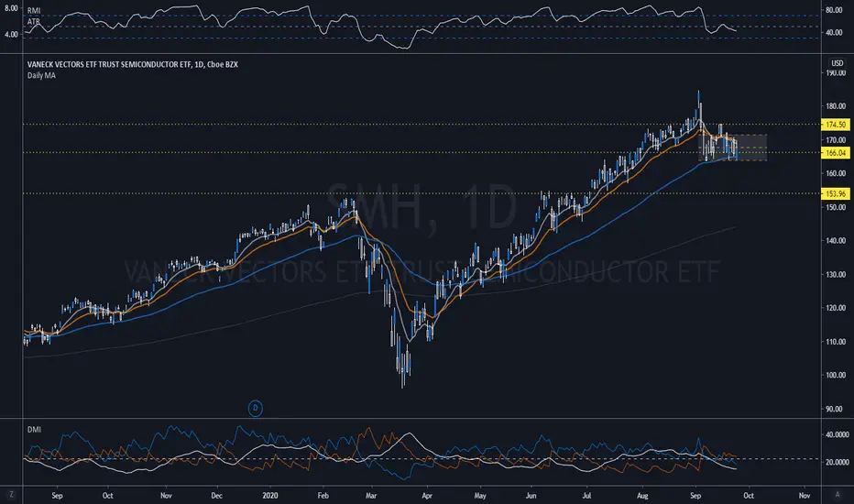854x504 pixels.
Task: Click the 'Z' timezone button
Action: point(11,495)
